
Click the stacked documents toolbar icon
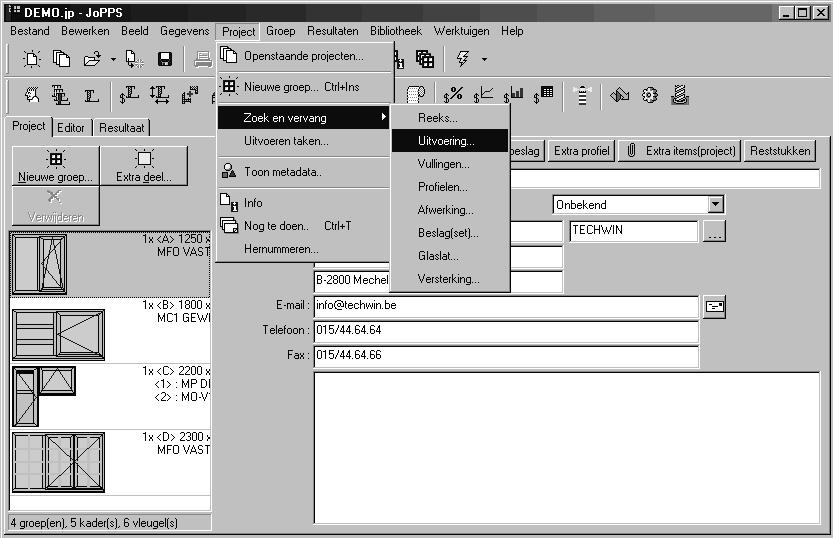[61, 58]
